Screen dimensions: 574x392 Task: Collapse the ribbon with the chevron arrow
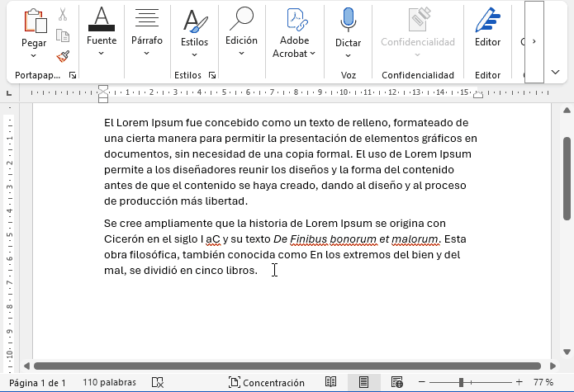[556, 73]
